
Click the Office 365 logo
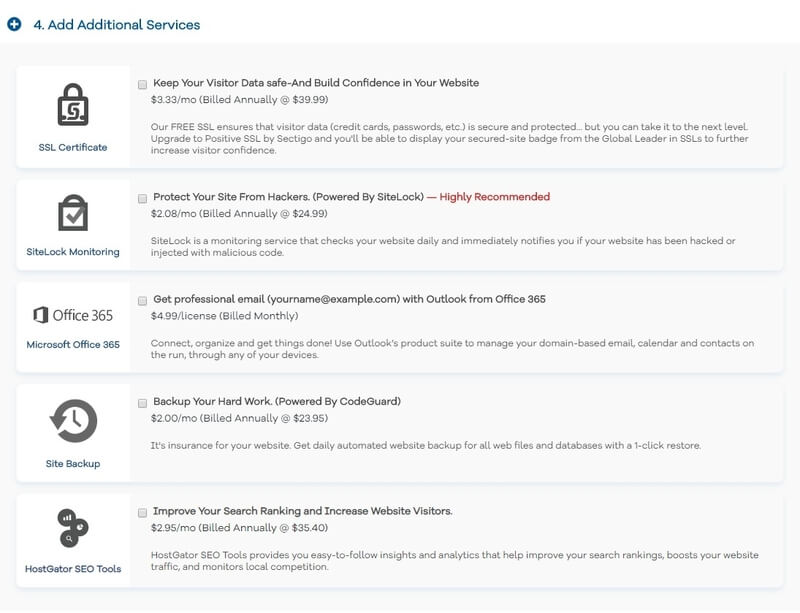[73, 315]
